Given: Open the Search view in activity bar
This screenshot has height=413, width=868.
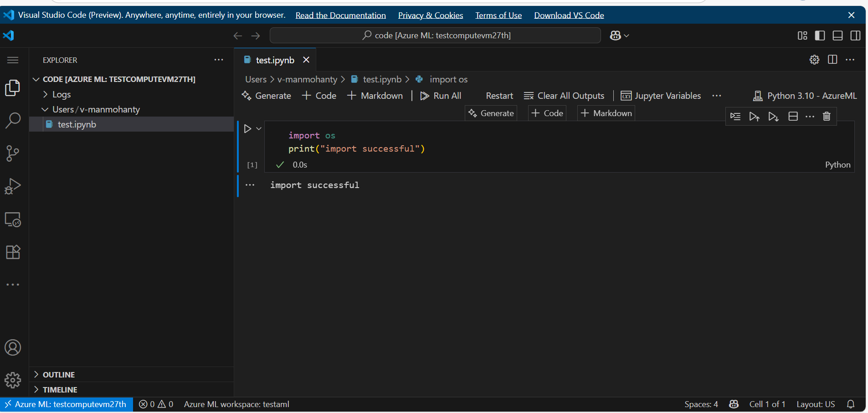Looking at the screenshot, I should [x=13, y=121].
